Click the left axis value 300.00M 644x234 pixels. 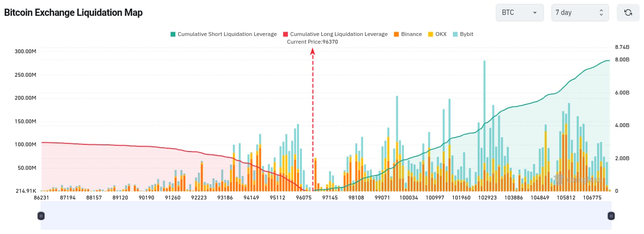(x=25, y=51)
